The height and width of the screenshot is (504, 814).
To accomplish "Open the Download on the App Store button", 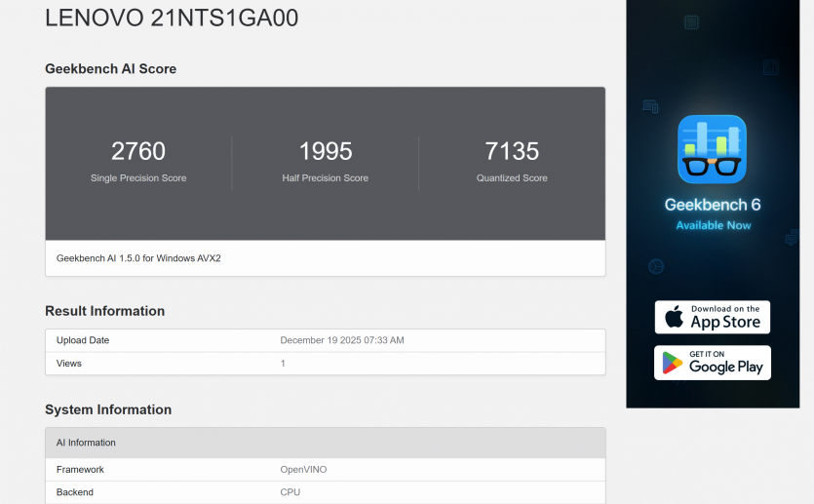I will coord(712,317).
